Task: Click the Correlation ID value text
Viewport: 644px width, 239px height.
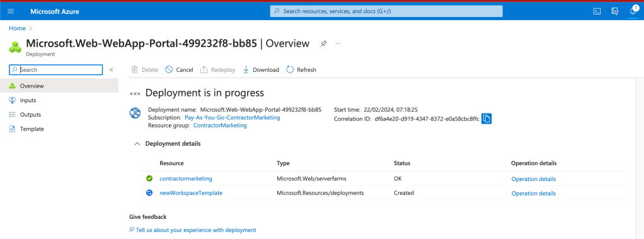Action: click(x=427, y=119)
